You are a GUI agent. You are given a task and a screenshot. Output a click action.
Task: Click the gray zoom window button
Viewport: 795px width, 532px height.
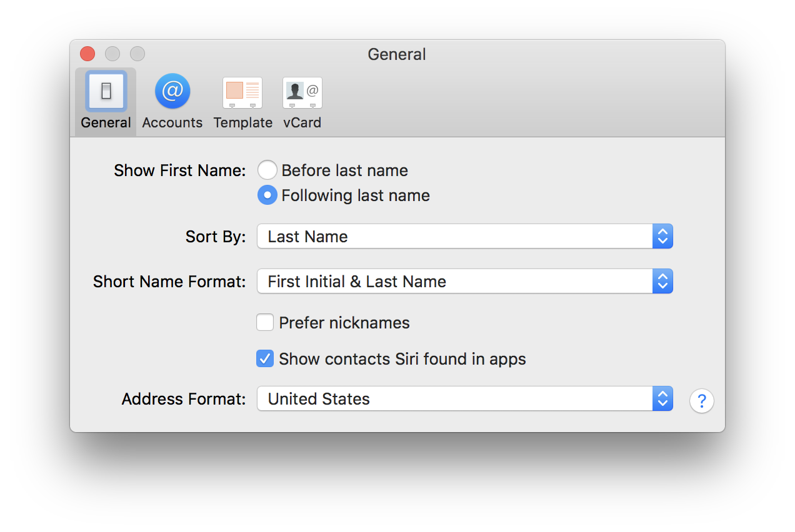[x=137, y=54]
